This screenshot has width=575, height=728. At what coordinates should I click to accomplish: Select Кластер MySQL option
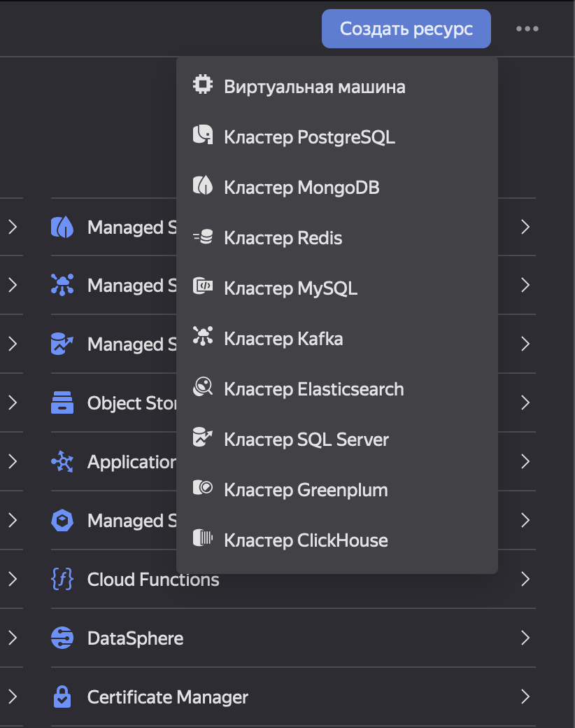coord(290,288)
